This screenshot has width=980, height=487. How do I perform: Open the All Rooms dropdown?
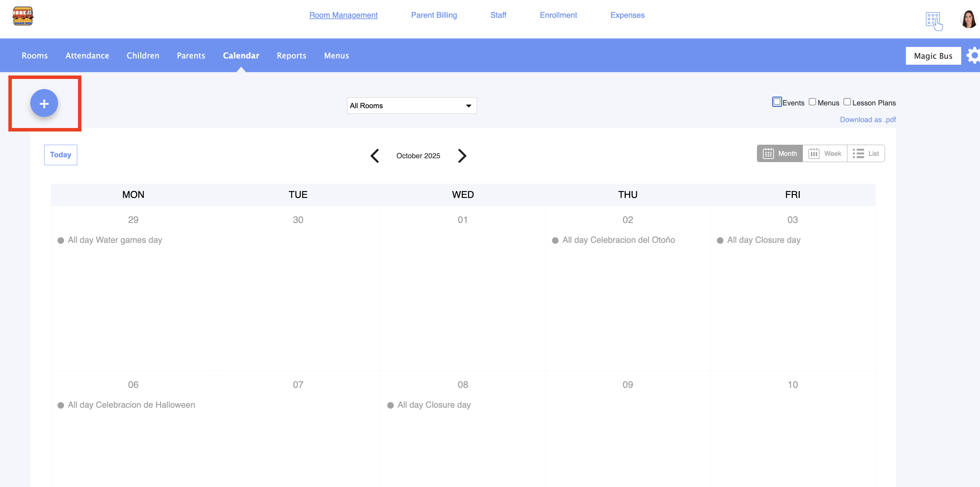411,106
